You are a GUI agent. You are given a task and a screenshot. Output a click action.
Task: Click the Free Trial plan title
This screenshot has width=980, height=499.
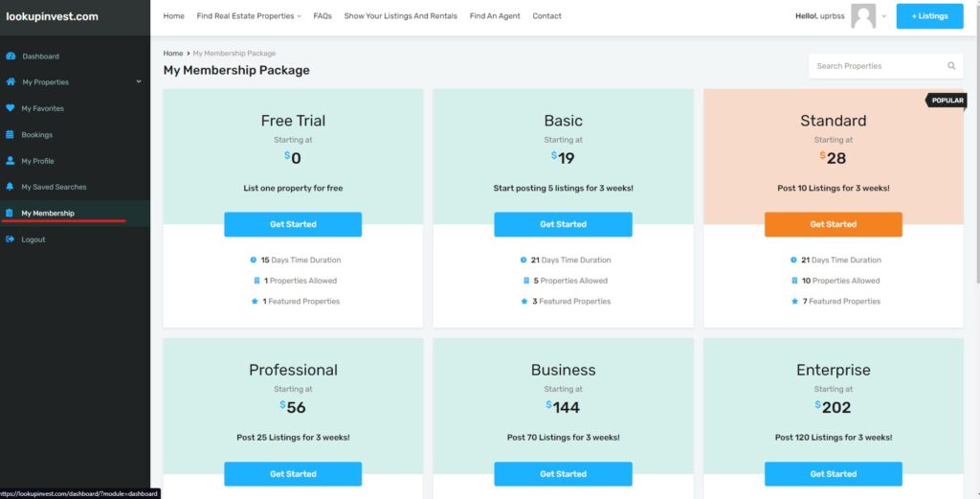tap(293, 121)
